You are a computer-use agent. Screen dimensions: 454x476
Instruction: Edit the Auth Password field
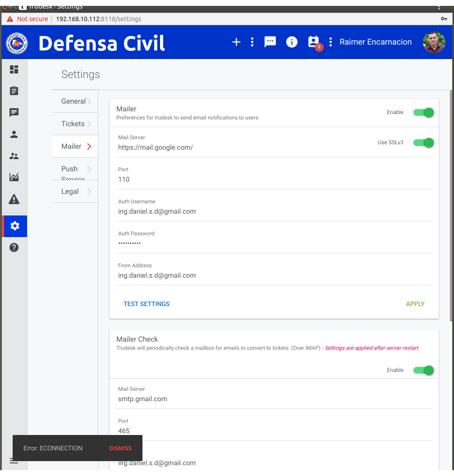click(274, 243)
